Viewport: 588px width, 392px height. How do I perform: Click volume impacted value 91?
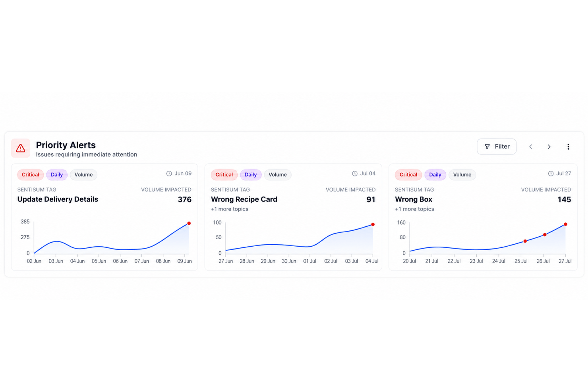pos(371,199)
